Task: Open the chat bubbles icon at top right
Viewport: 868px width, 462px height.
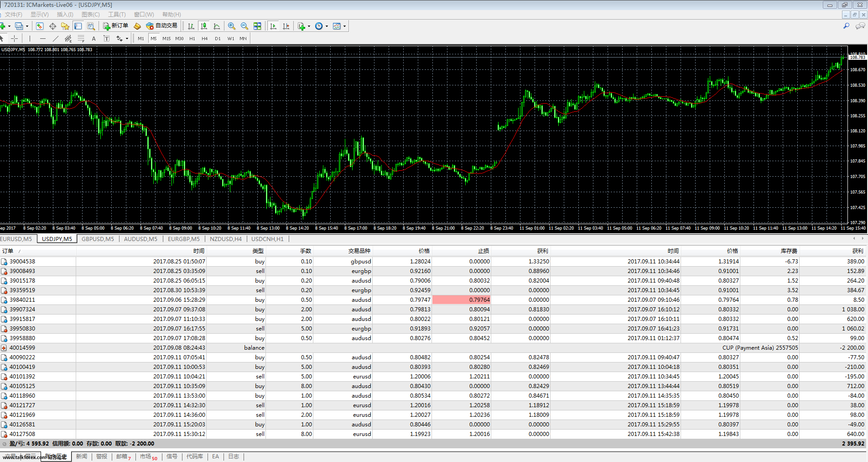Action: pos(860,26)
